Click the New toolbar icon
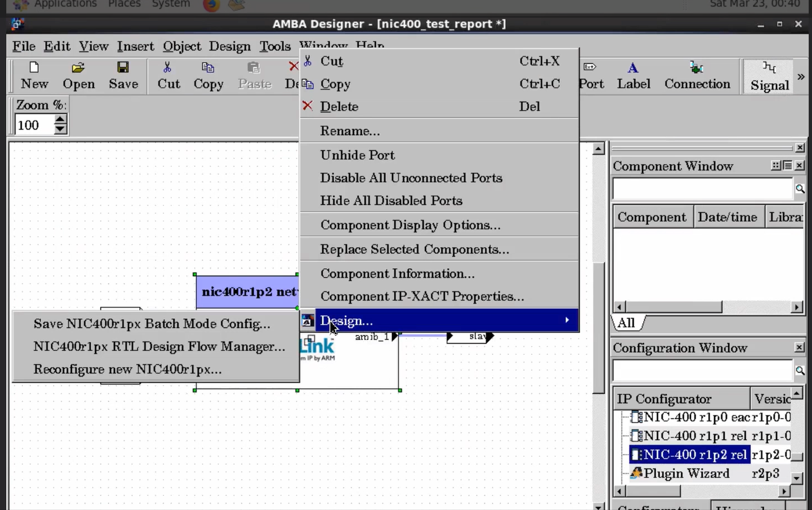 pyautogui.click(x=34, y=68)
